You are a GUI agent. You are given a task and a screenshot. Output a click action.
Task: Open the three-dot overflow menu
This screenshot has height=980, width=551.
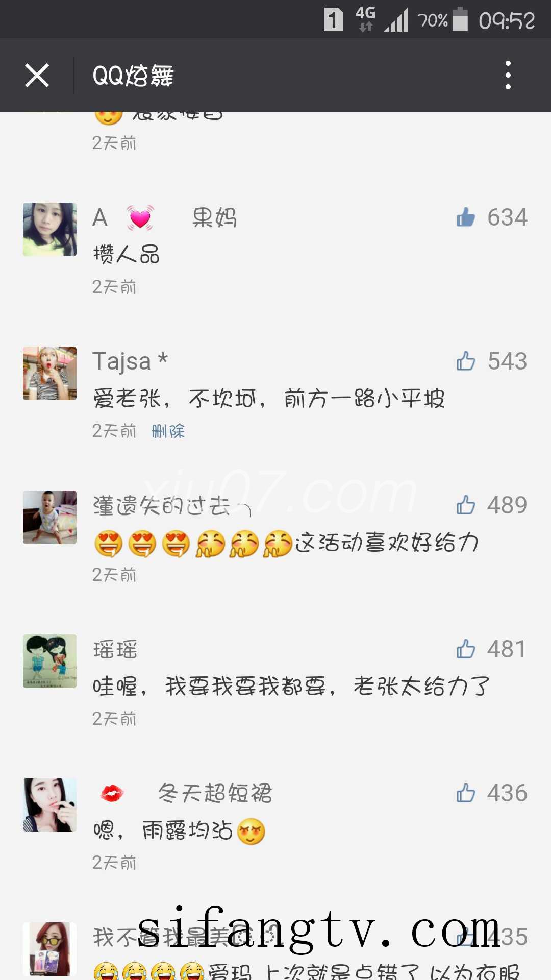[x=508, y=76]
